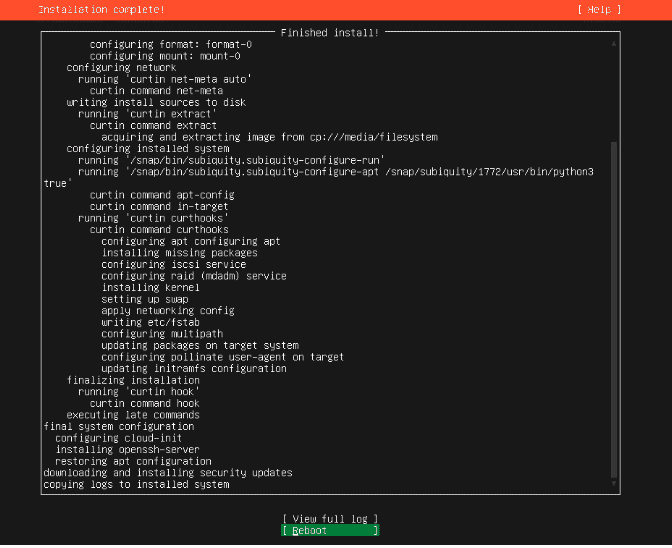Click 'updating initramfs configuration' log entry

[x=193, y=368]
